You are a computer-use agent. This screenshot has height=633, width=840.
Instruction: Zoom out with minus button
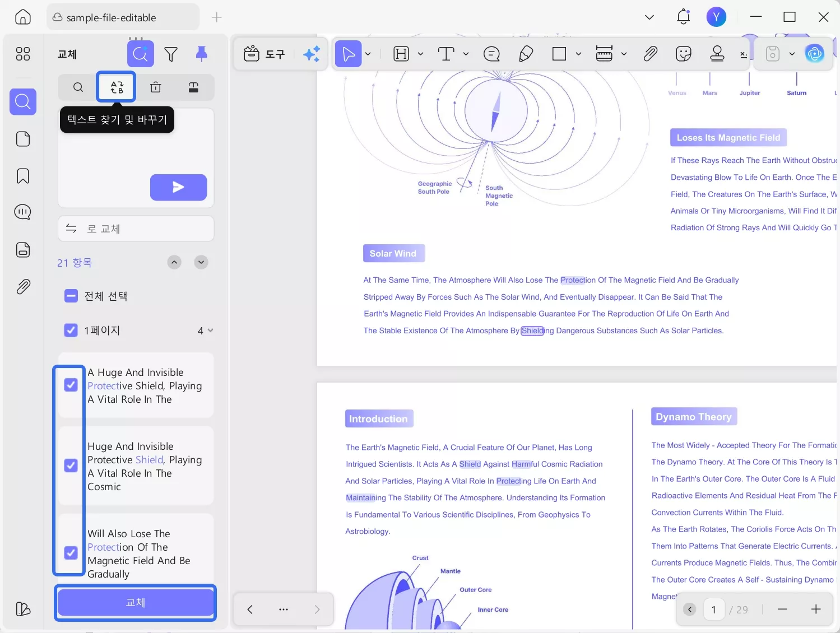coord(782,609)
